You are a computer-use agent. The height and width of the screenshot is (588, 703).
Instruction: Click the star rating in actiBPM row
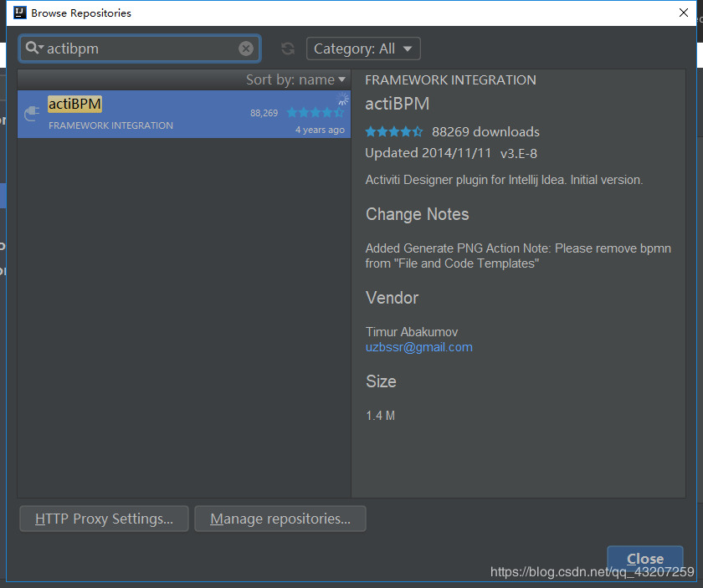(x=316, y=112)
